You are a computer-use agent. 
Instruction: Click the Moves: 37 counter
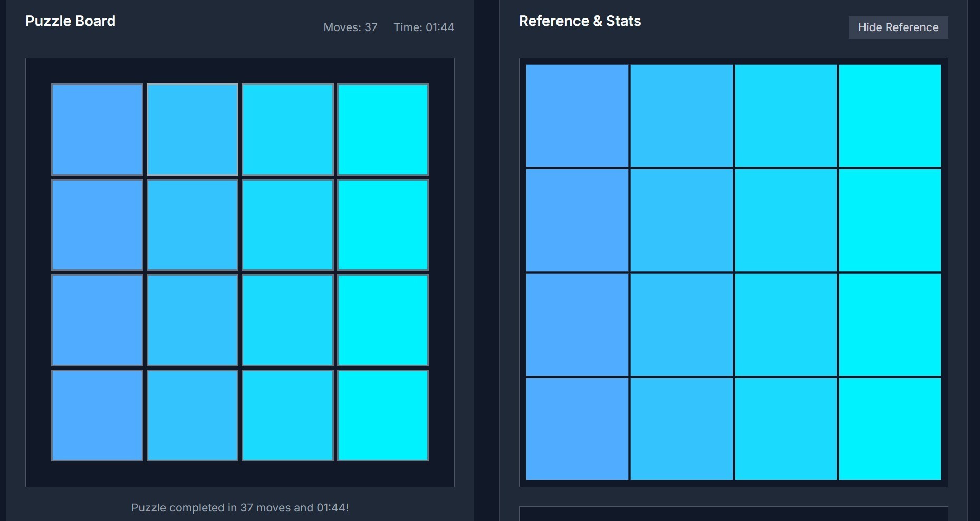click(x=350, y=27)
